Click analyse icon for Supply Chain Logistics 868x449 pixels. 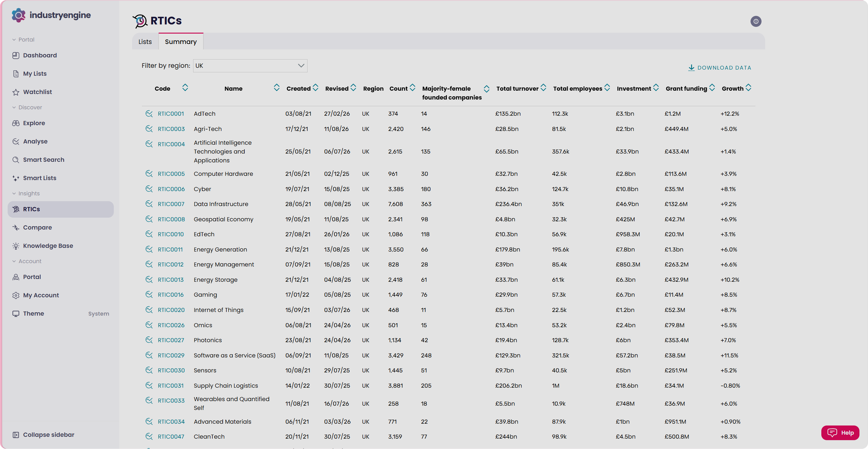coord(149,385)
